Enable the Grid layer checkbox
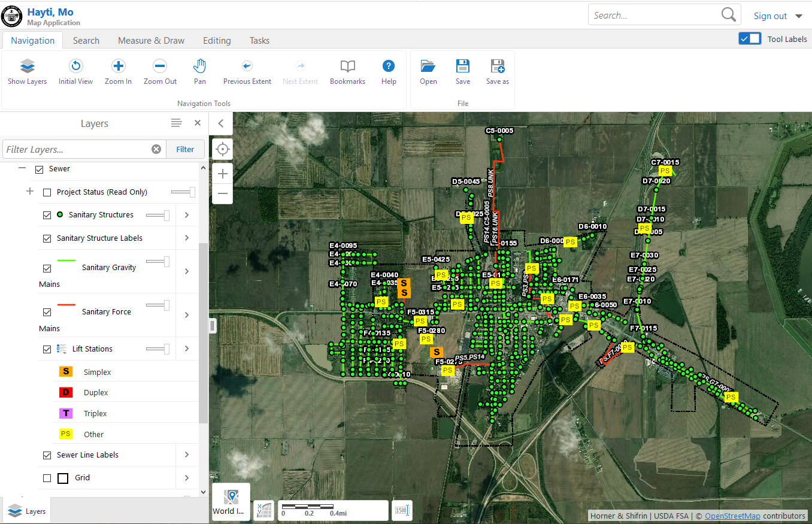812x524 pixels. [47, 478]
